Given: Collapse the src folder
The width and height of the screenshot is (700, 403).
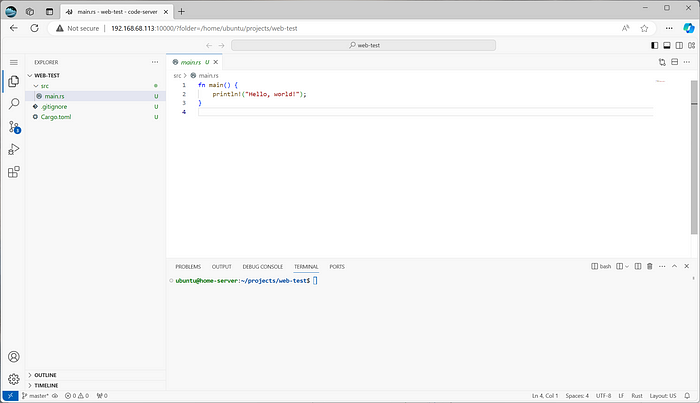Looking at the screenshot, I should point(45,86).
